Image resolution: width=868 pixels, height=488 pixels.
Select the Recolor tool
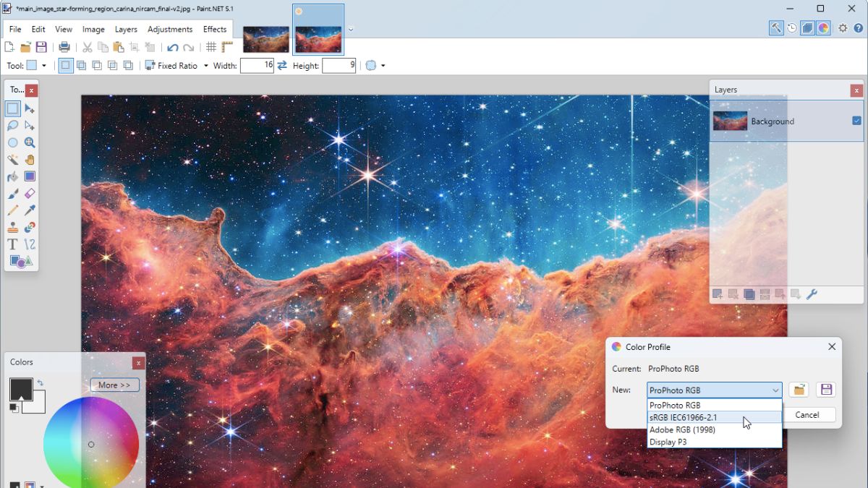coord(30,228)
